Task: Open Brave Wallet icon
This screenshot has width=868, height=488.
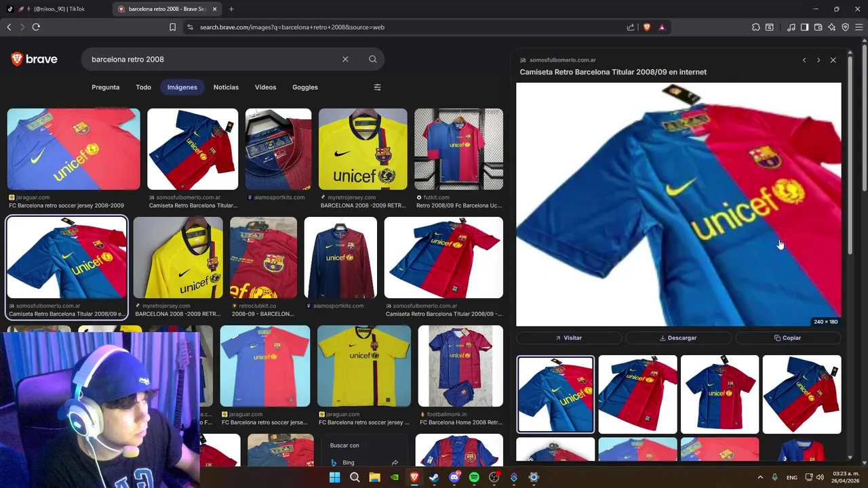Action: pyautogui.click(x=818, y=27)
